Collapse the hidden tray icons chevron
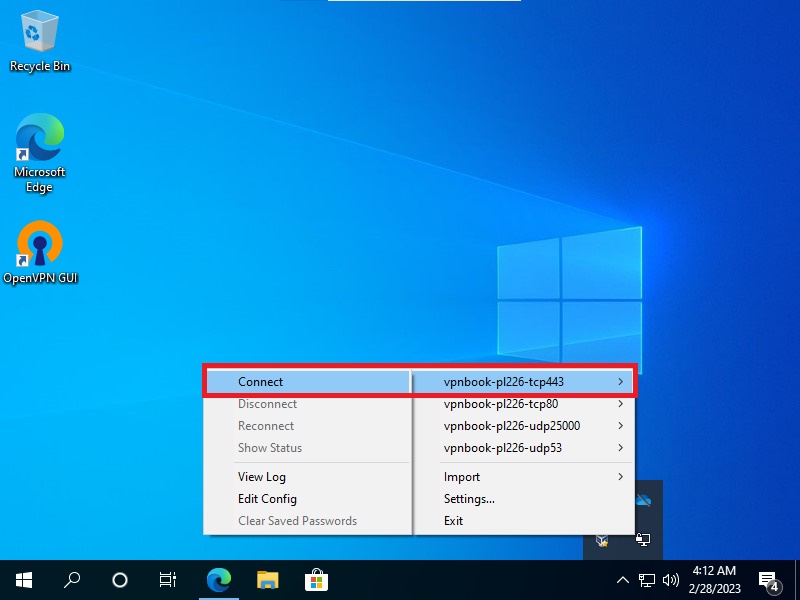Screen dimensions: 800x600 623,580
